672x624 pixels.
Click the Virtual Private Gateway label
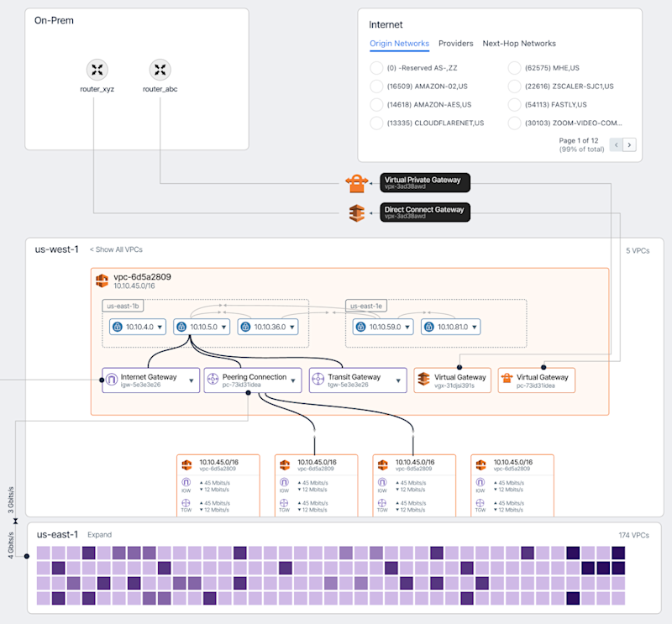pos(425,183)
